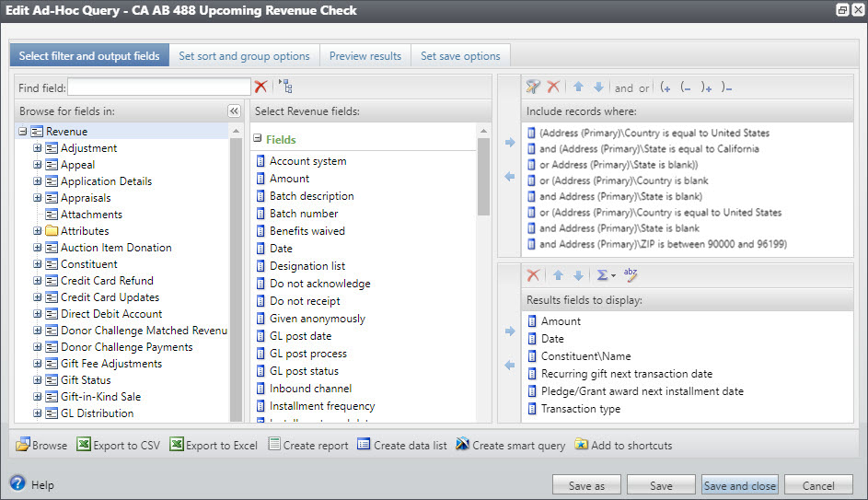Move results field up

point(559,275)
